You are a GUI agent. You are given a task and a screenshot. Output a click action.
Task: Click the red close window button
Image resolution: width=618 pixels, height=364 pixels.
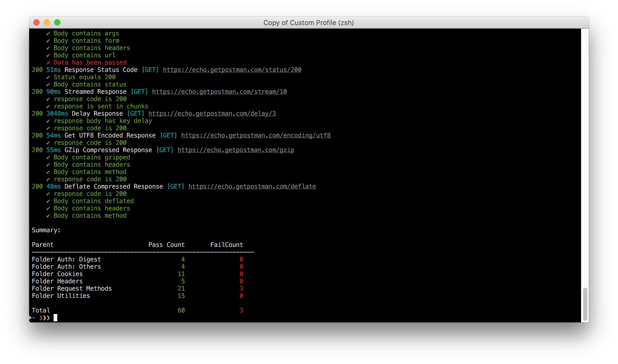pos(36,23)
